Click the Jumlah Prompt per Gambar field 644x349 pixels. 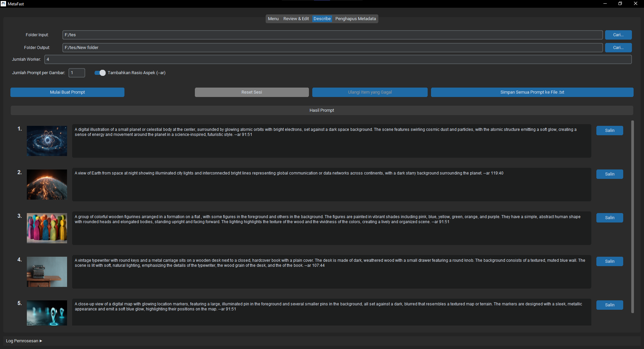(x=77, y=73)
